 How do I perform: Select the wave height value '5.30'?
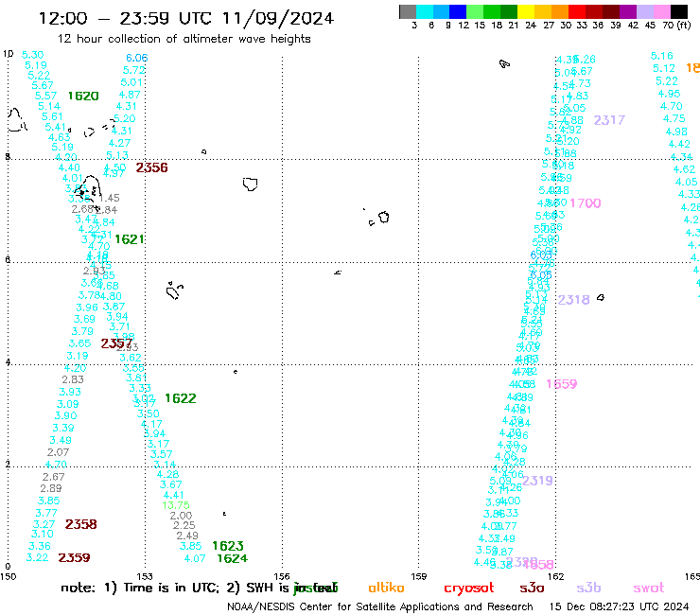(32, 55)
